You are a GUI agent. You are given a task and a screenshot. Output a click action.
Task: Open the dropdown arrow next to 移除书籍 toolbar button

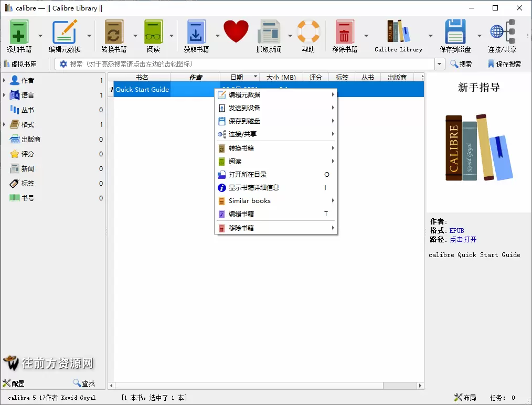click(x=366, y=36)
